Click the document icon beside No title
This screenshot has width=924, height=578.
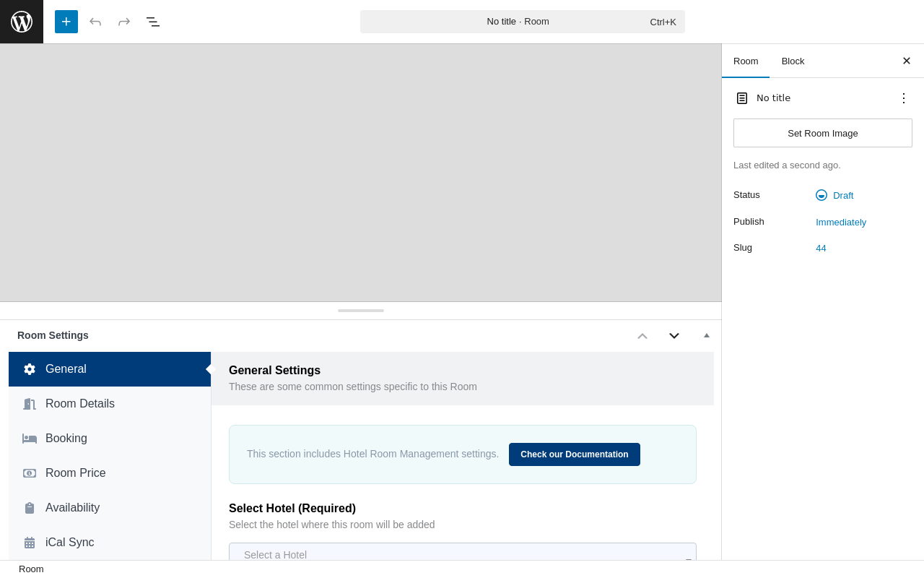742,98
